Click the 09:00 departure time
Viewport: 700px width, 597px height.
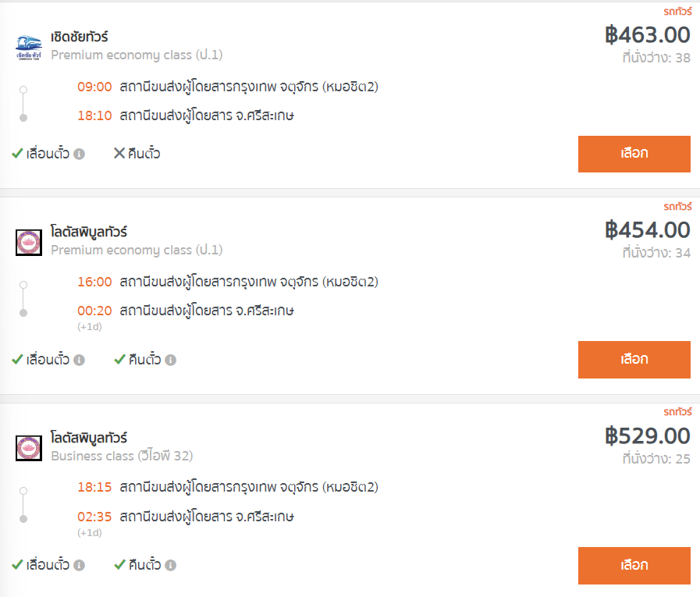(x=94, y=87)
